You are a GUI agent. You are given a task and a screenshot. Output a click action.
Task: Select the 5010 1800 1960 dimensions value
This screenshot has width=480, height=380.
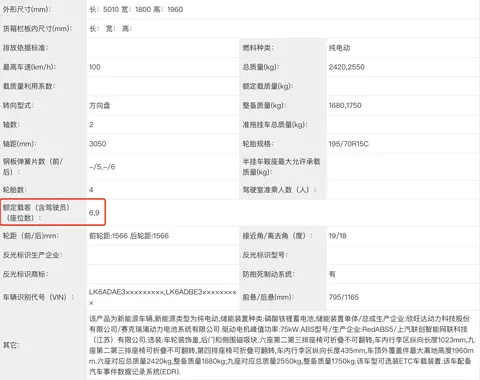point(136,9)
